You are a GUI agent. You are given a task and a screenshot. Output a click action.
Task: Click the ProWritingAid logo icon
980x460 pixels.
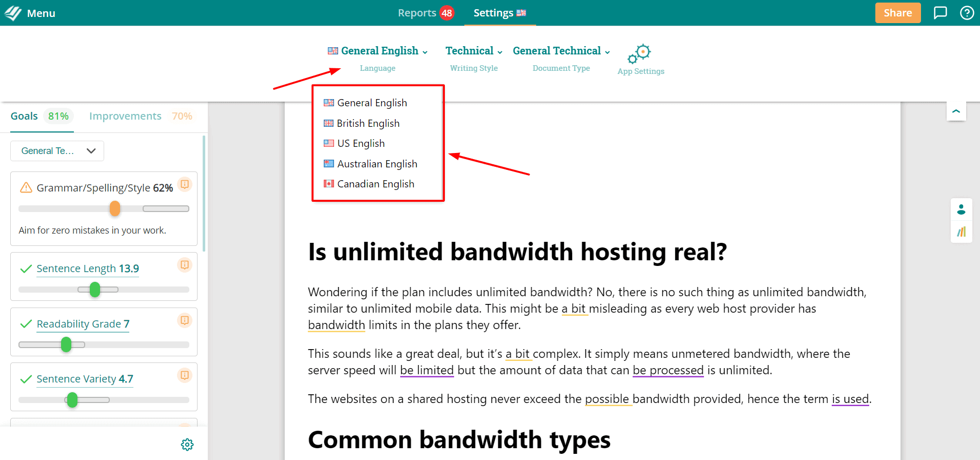13,13
